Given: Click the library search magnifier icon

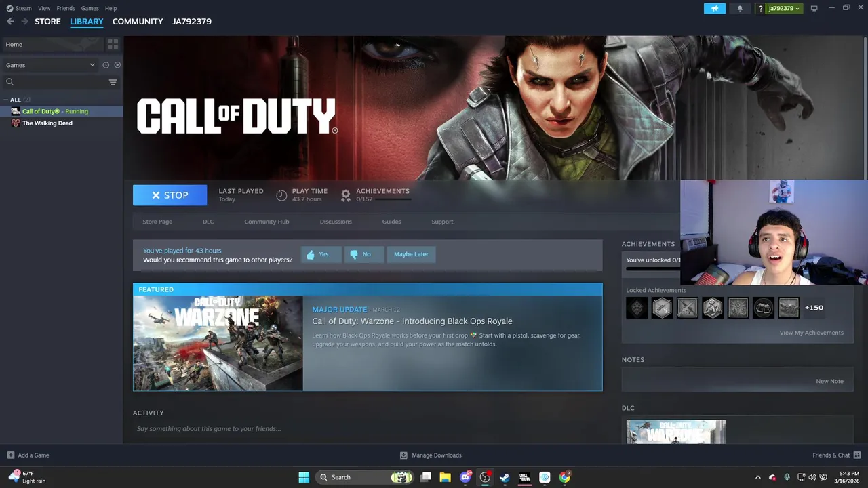Looking at the screenshot, I should [9, 82].
